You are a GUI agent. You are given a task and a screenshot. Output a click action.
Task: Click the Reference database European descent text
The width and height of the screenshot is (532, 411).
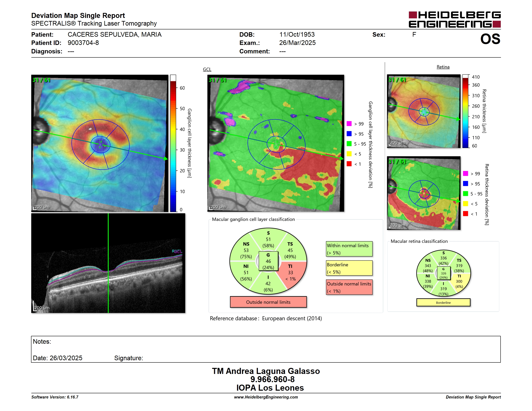click(266, 319)
